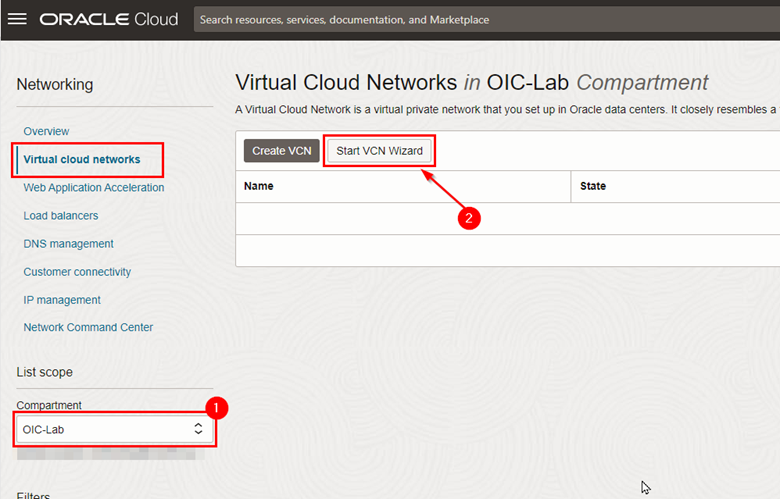Open the hamburger navigation menu
The width and height of the screenshot is (780, 499).
pyautogui.click(x=17, y=19)
